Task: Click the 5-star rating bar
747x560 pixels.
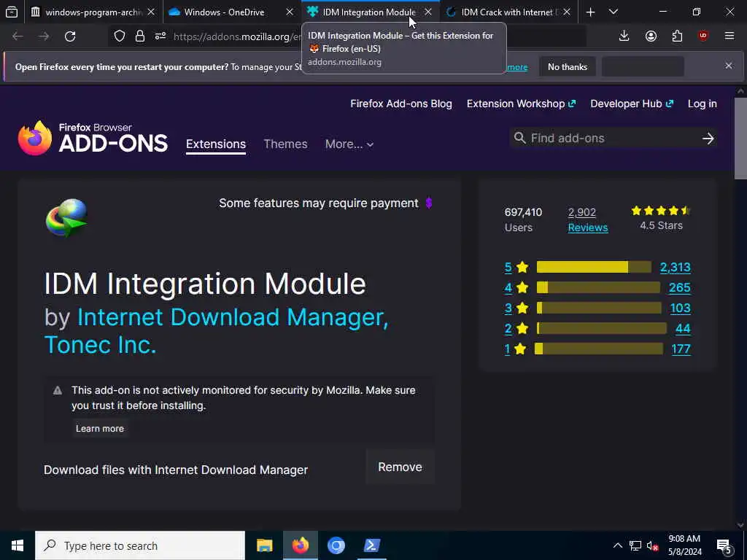Action: (x=594, y=267)
